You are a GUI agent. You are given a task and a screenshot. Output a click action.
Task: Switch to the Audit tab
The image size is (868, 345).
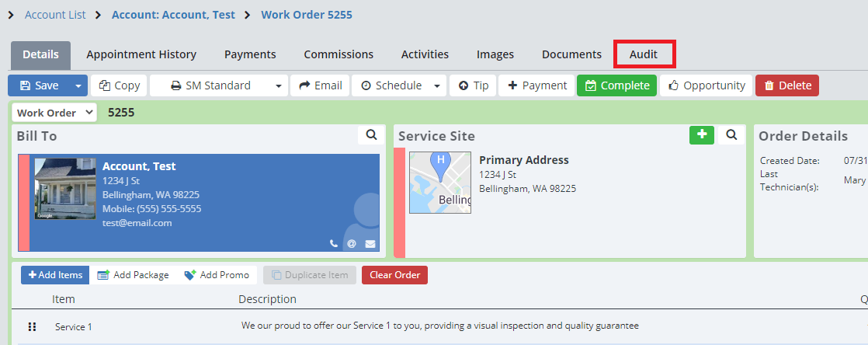(644, 54)
